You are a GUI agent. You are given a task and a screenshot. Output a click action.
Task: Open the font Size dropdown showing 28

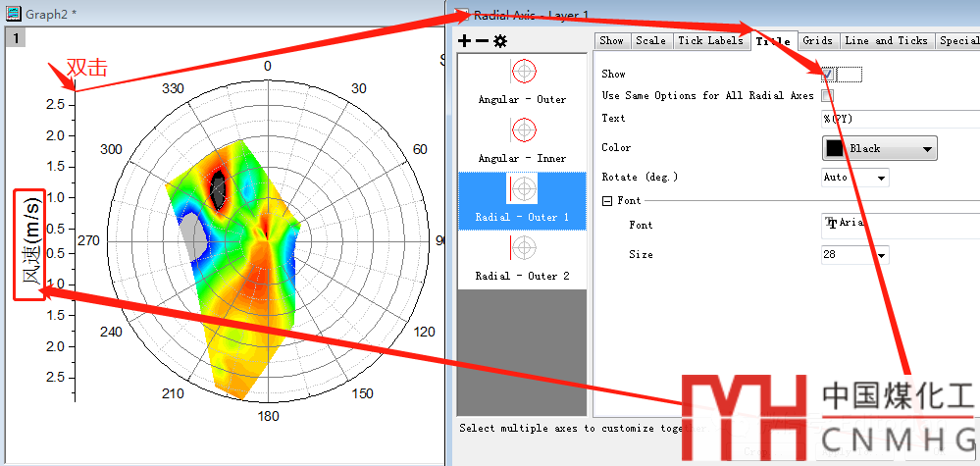tap(854, 255)
